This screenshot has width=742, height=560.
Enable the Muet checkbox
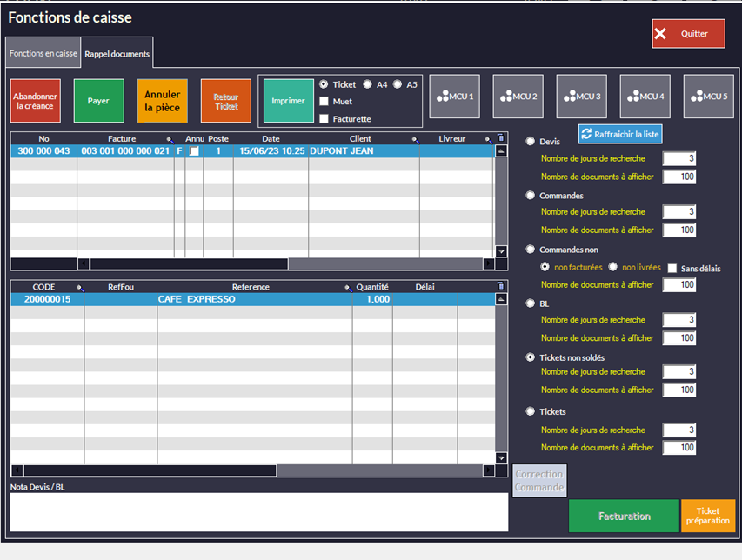(324, 102)
